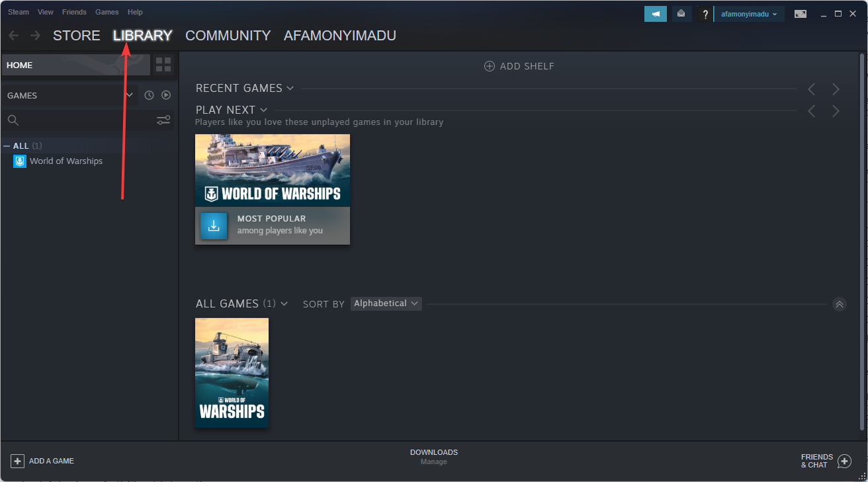Click the Friends & Chat bubble icon

(844, 461)
